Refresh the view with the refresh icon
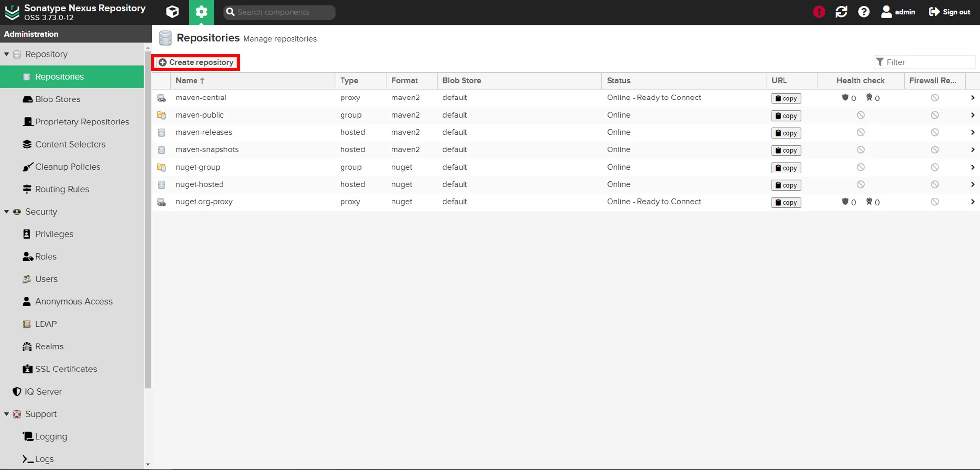 [841, 12]
